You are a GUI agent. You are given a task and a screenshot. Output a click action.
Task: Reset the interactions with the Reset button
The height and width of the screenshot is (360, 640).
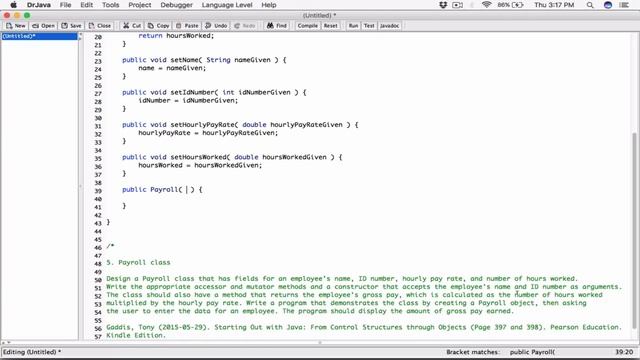click(x=331, y=26)
